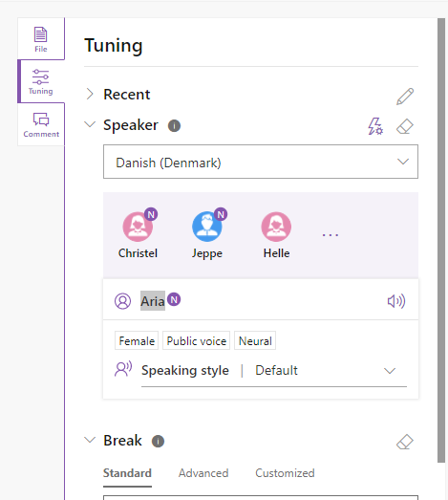Show more voices with the ellipsis
The height and width of the screenshot is (500, 448).
point(331,235)
